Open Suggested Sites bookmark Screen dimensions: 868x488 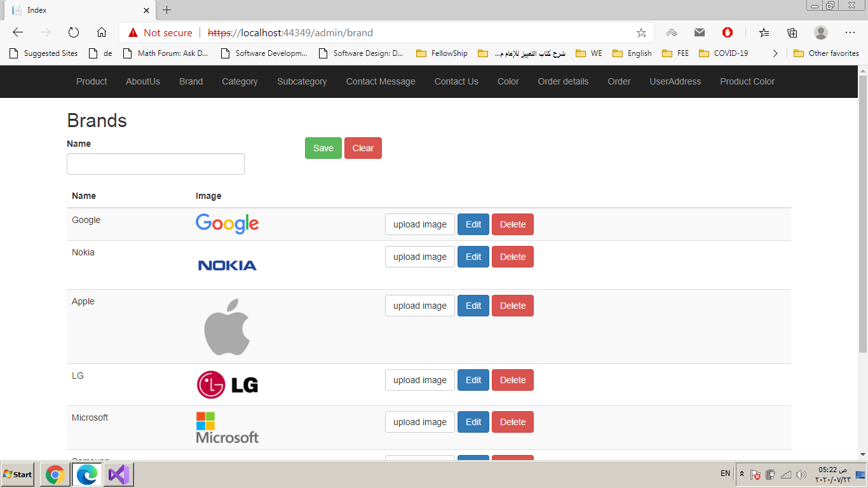pos(44,53)
